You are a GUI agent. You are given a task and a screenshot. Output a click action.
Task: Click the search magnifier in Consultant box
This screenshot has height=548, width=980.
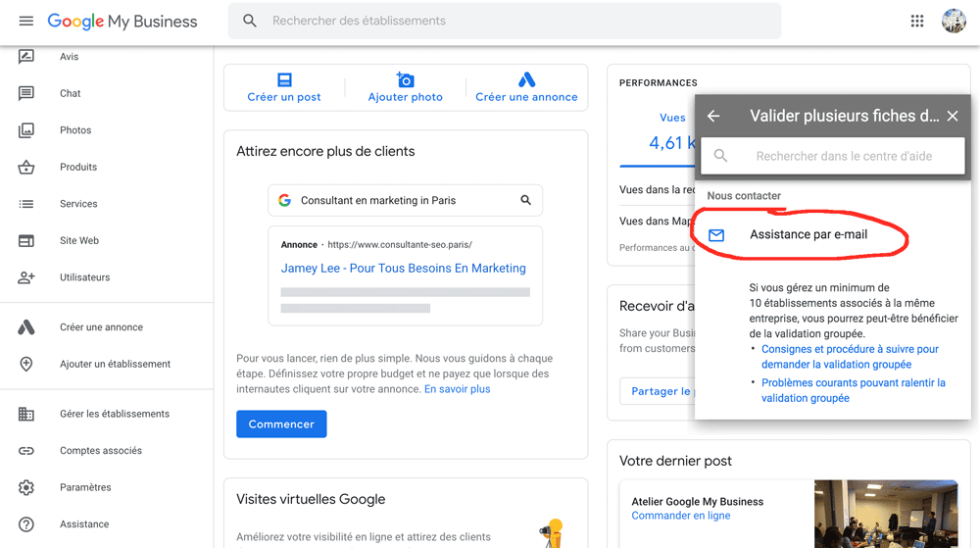pyautogui.click(x=525, y=200)
